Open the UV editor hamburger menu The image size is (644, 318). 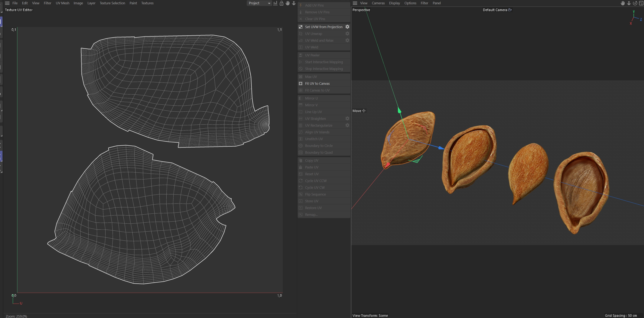[x=7, y=3]
